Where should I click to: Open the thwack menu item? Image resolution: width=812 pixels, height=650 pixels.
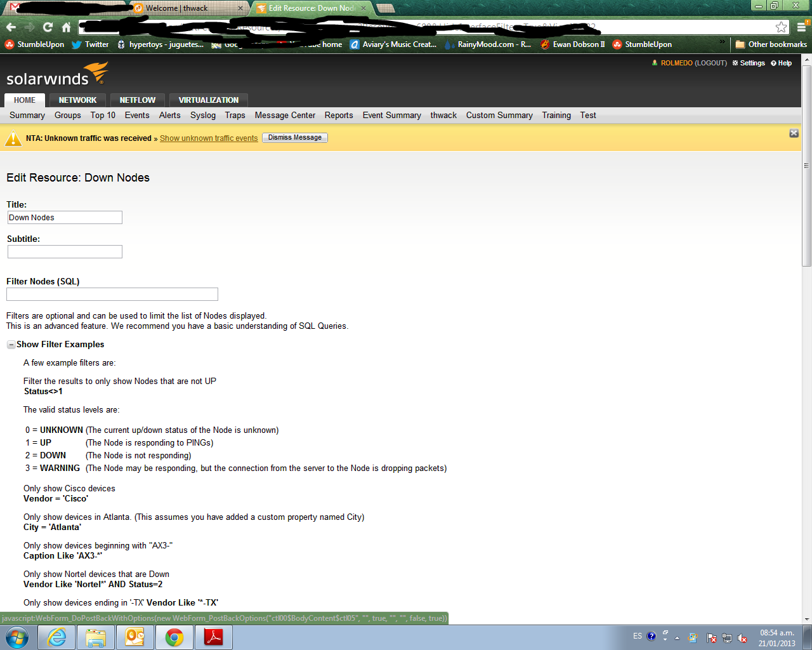click(x=443, y=116)
